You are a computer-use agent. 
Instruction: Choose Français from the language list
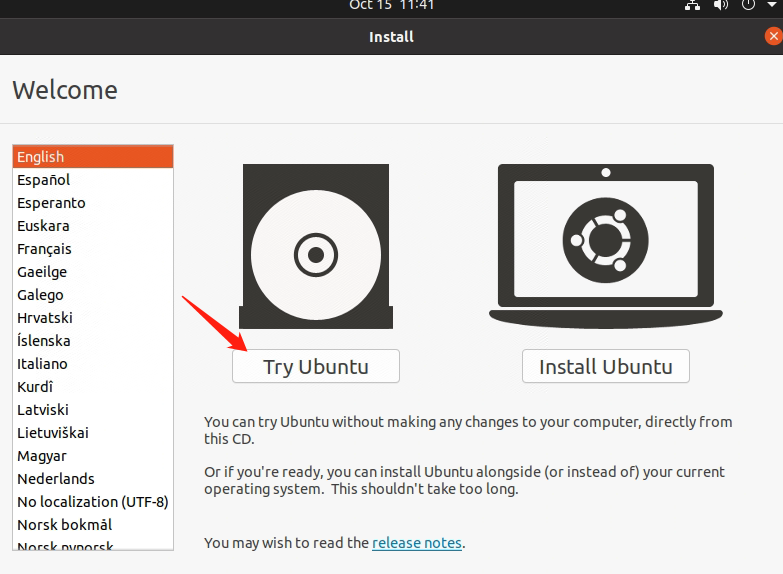(x=93, y=248)
